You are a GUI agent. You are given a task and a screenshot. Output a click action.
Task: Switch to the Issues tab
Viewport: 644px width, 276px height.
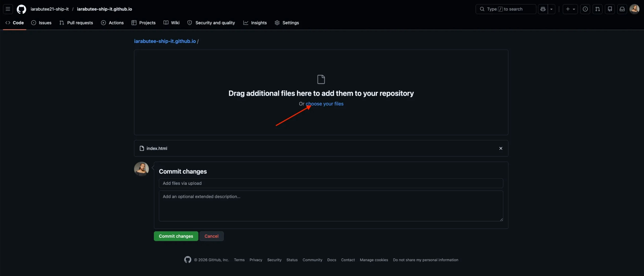pos(41,23)
